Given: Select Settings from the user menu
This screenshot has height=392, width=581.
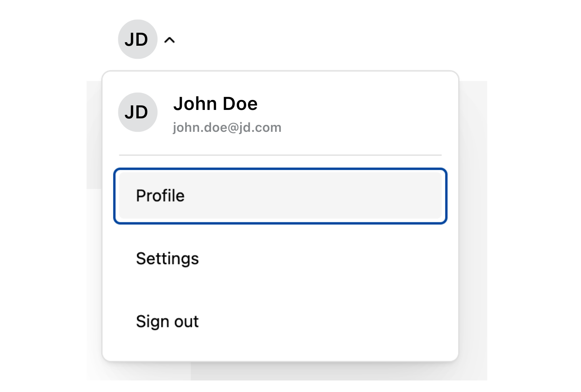Looking at the screenshot, I should [280, 259].
